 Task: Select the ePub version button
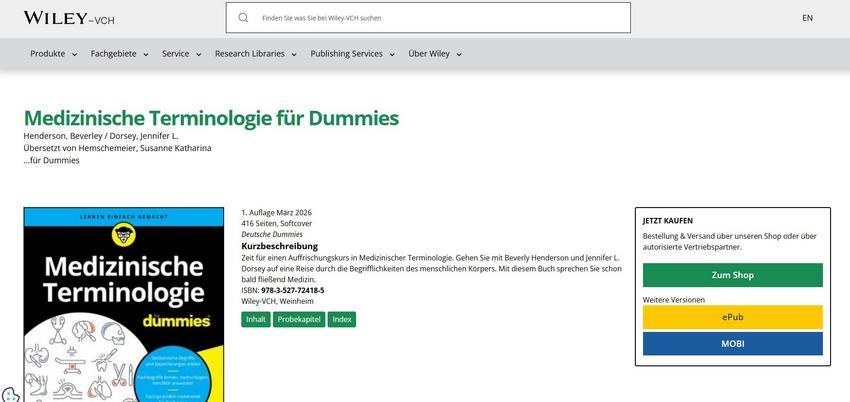(x=732, y=317)
